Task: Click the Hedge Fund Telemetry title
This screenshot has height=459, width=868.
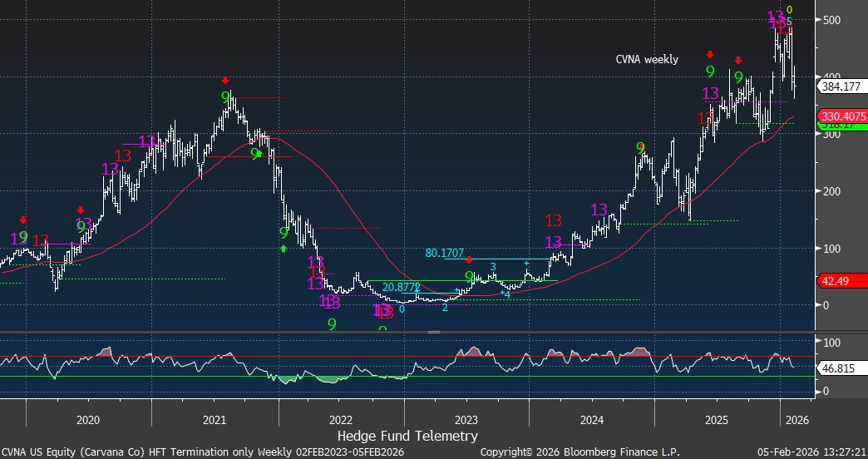Action: click(407, 436)
